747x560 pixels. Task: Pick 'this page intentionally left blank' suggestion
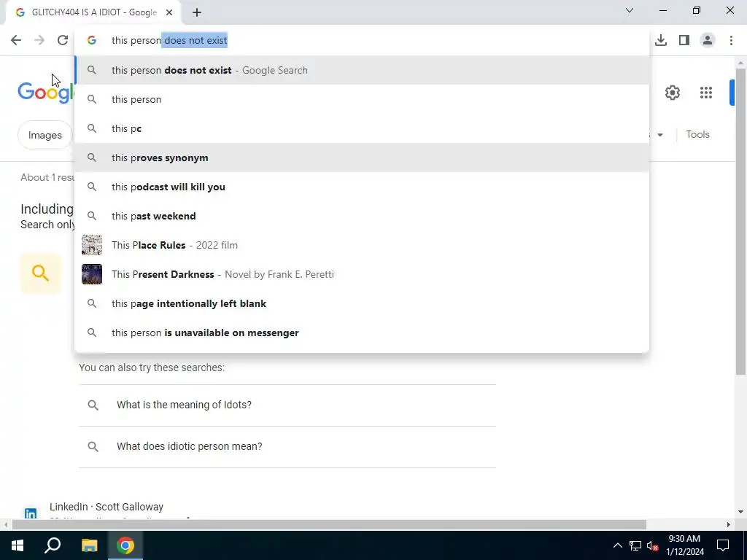362,303
